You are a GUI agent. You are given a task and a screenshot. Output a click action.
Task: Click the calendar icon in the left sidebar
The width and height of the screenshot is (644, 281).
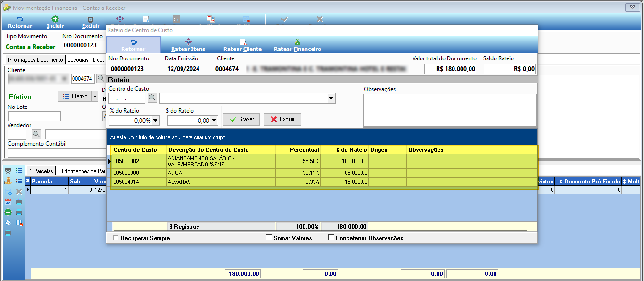point(8,202)
